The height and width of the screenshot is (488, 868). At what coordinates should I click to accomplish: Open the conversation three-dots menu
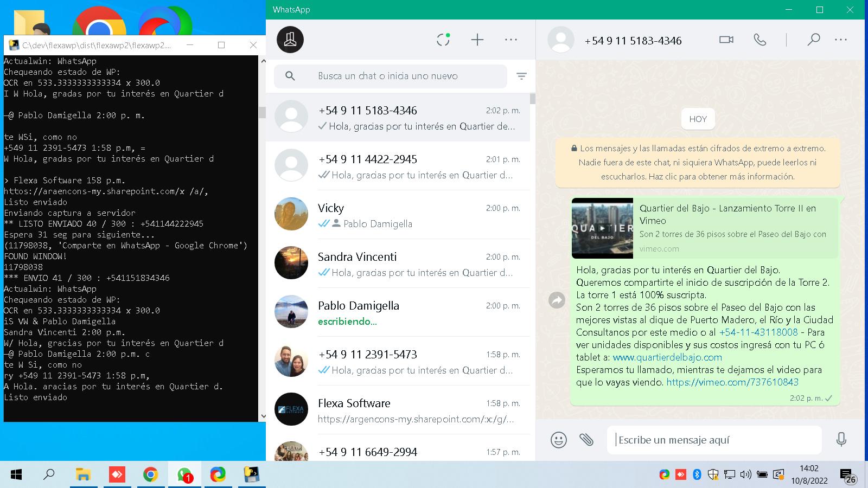(841, 40)
